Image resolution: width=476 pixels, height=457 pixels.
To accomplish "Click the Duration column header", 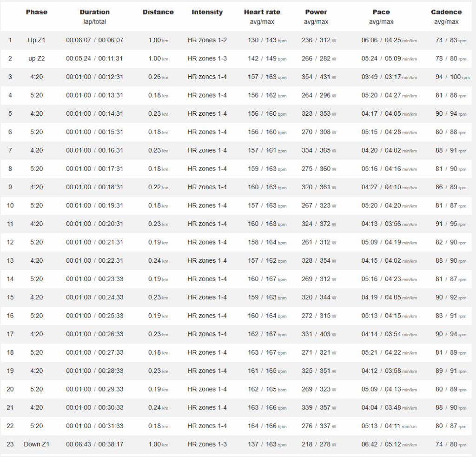I will tap(95, 12).
